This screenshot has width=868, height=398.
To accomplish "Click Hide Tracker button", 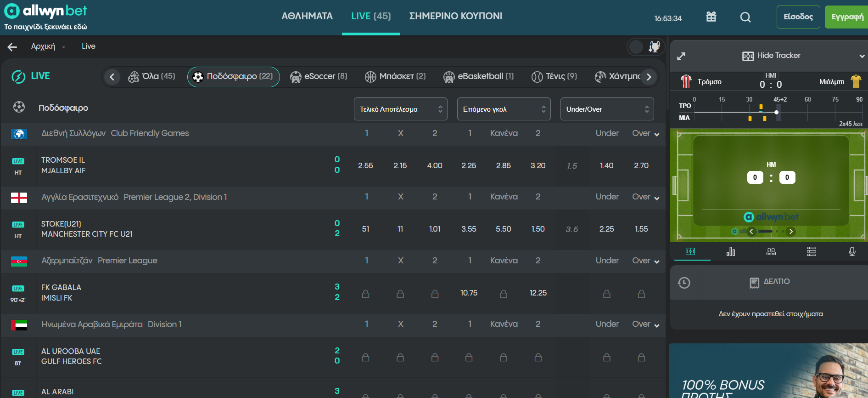I will tap(771, 56).
